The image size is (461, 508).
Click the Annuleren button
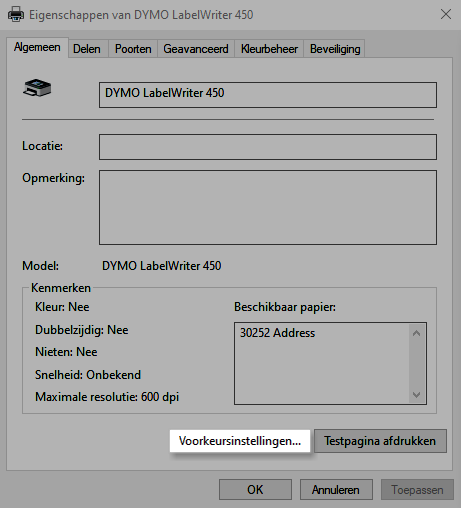point(336,490)
